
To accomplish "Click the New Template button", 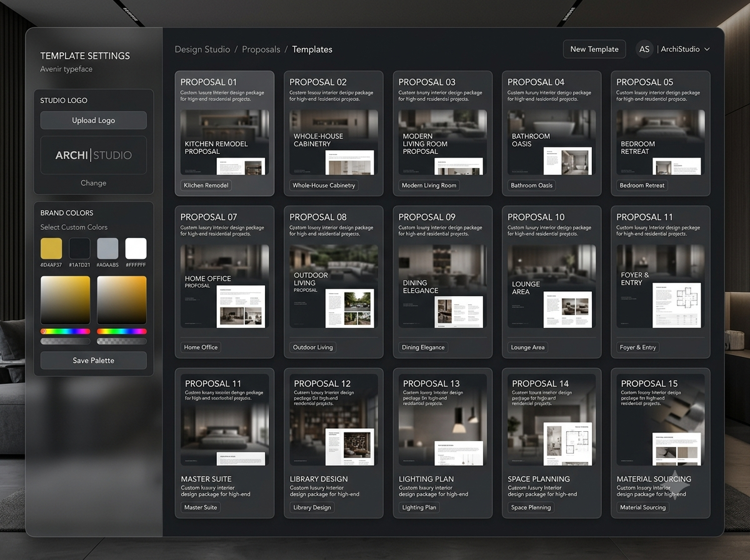I will [594, 49].
